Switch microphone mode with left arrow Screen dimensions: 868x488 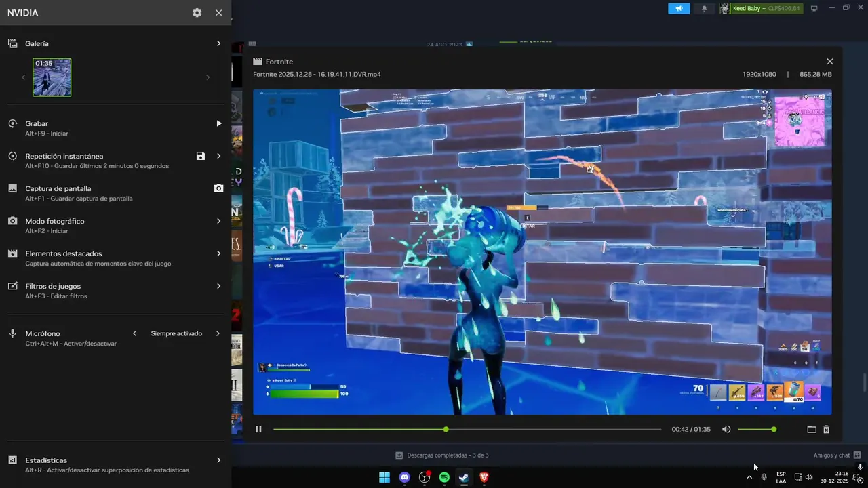coord(134,333)
